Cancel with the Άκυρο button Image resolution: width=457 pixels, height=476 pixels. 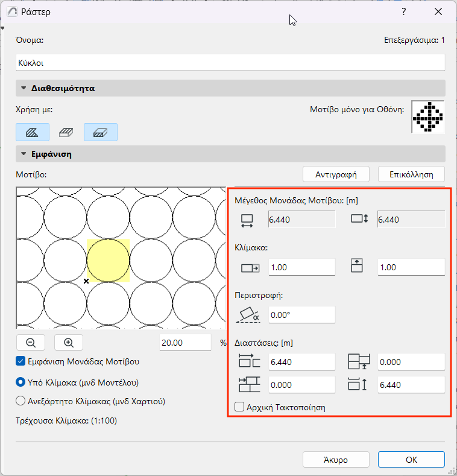336,460
